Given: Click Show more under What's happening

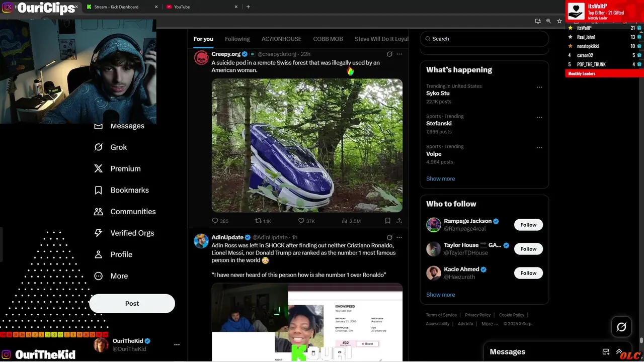Looking at the screenshot, I should click(440, 178).
